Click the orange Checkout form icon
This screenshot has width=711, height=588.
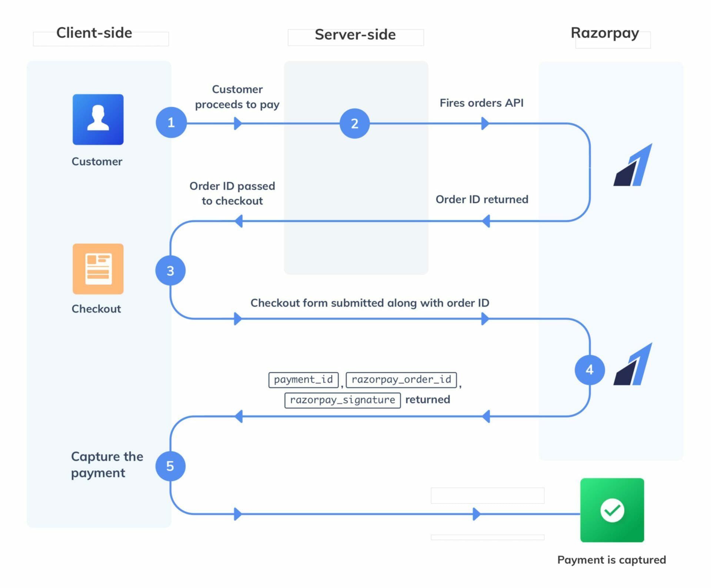pyautogui.click(x=98, y=269)
